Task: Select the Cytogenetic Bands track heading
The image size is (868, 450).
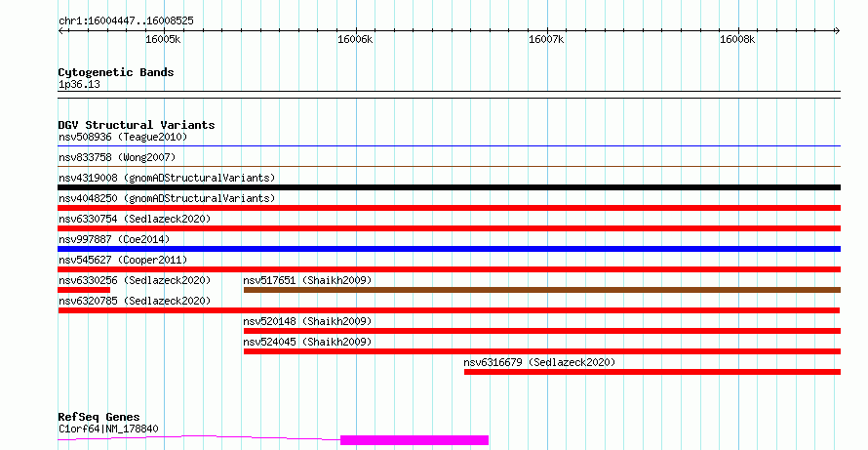Action: pyautogui.click(x=116, y=72)
